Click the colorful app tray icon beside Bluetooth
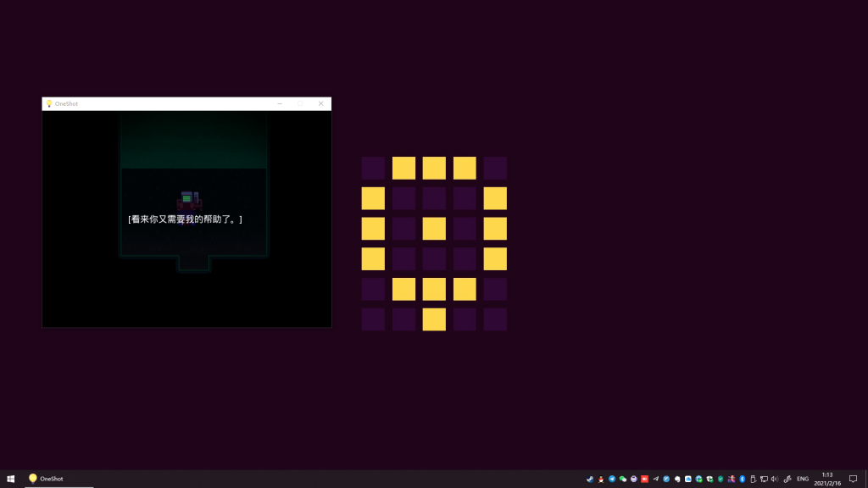This screenshot has width=868, height=488. click(x=732, y=480)
